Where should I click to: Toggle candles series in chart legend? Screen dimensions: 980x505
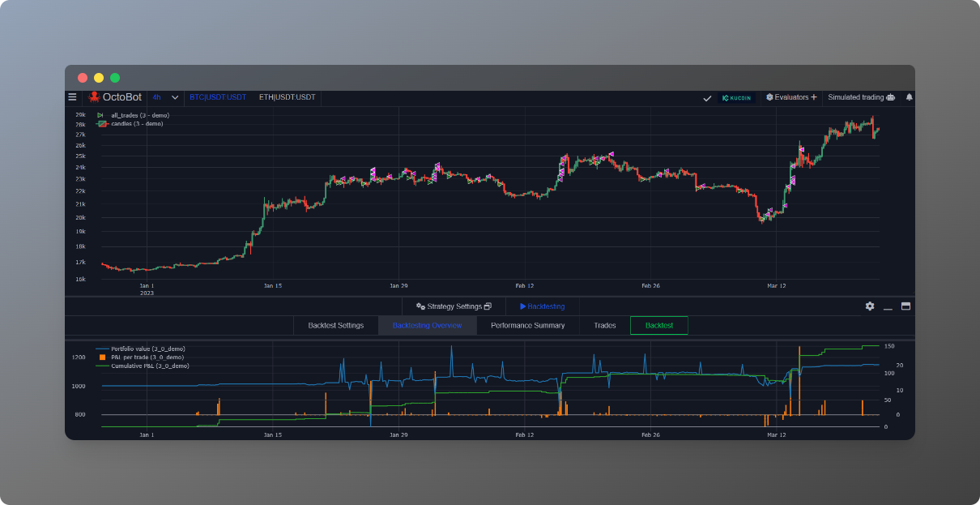(130, 123)
